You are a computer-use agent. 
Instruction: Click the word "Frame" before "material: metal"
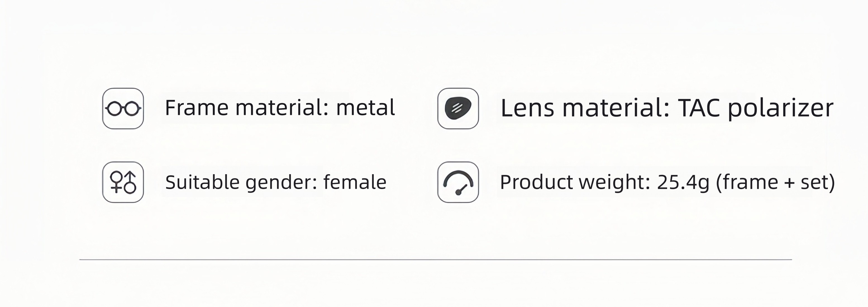tap(197, 108)
